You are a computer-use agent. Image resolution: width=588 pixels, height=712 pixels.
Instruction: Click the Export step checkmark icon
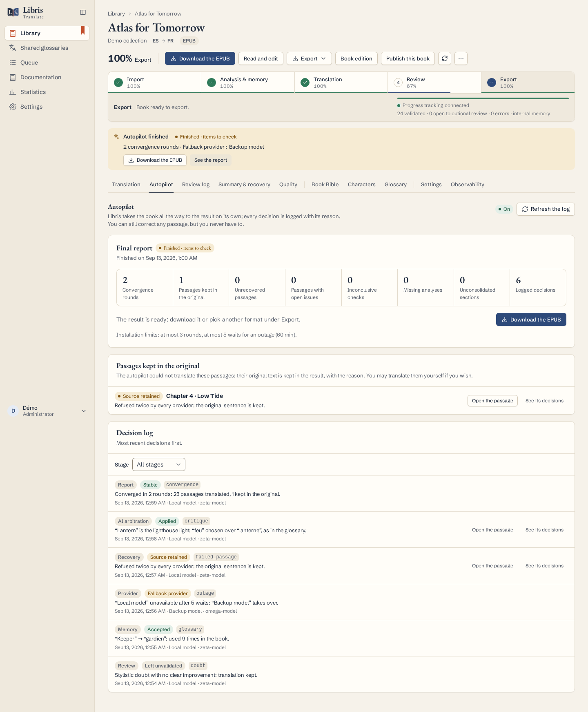pyautogui.click(x=492, y=83)
